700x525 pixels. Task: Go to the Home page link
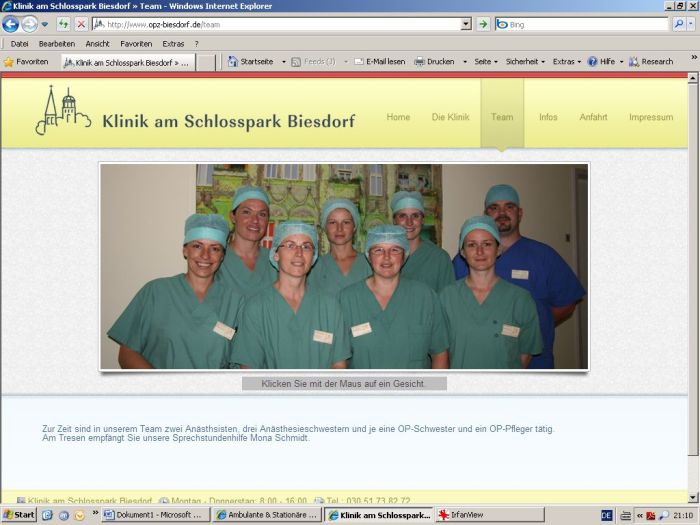click(x=398, y=117)
